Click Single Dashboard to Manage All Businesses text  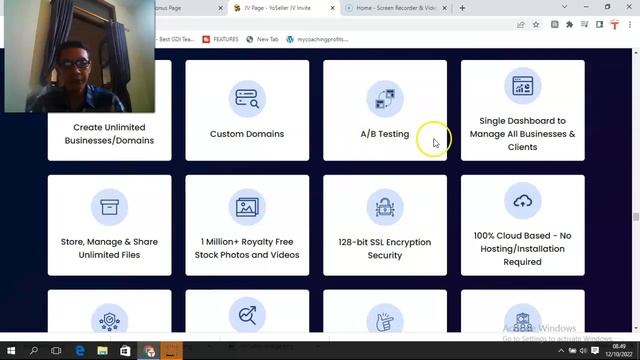[x=522, y=134]
